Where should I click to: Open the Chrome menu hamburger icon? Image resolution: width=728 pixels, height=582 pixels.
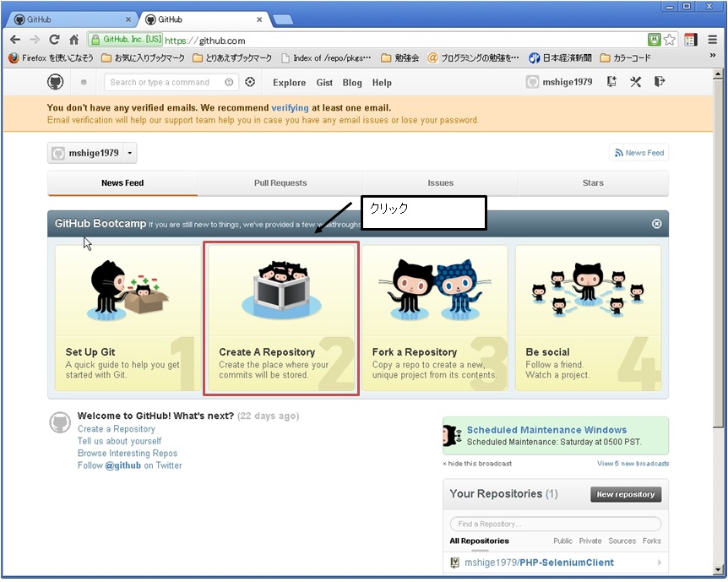click(x=712, y=40)
